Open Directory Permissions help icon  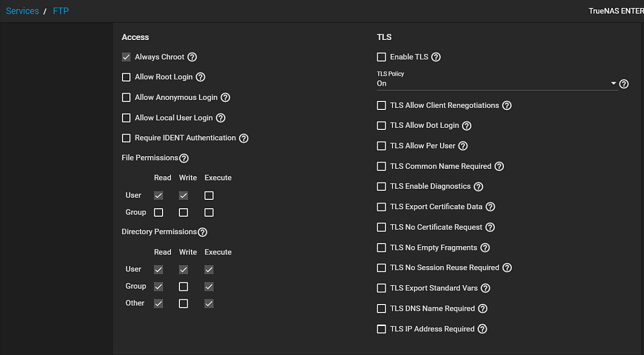(x=202, y=232)
